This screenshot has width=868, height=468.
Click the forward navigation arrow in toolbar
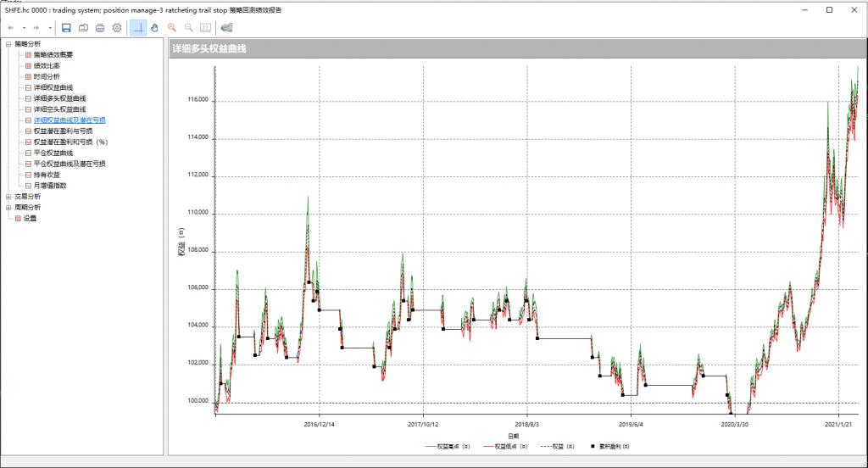(x=36, y=28)
